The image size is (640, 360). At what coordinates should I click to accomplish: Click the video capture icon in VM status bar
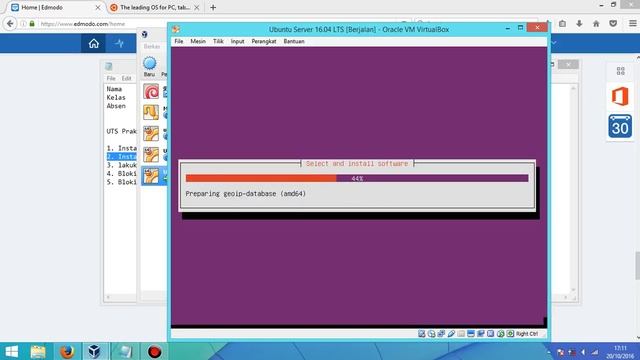coord(481,334)
